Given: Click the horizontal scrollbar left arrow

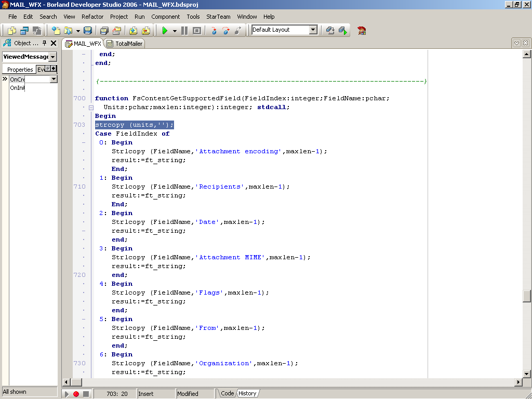Looking at the screenshot, I should coord(66,382).
